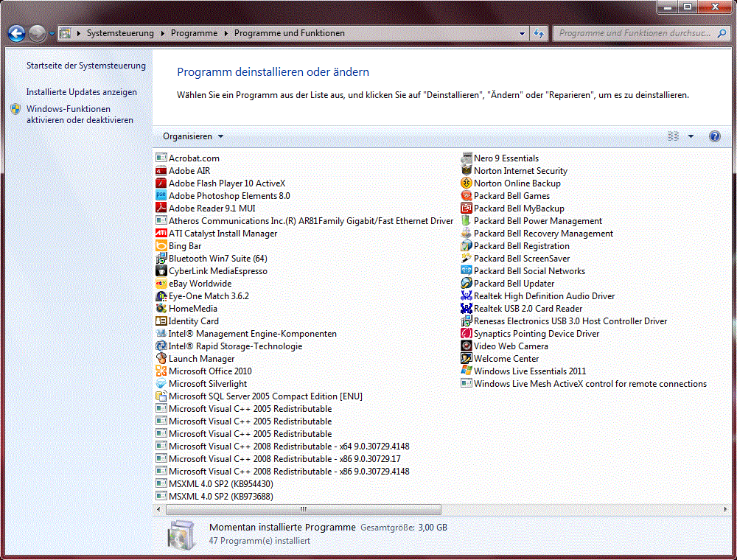Select Realtek USB 2.0 Card Reader entry

pos(522,309)
